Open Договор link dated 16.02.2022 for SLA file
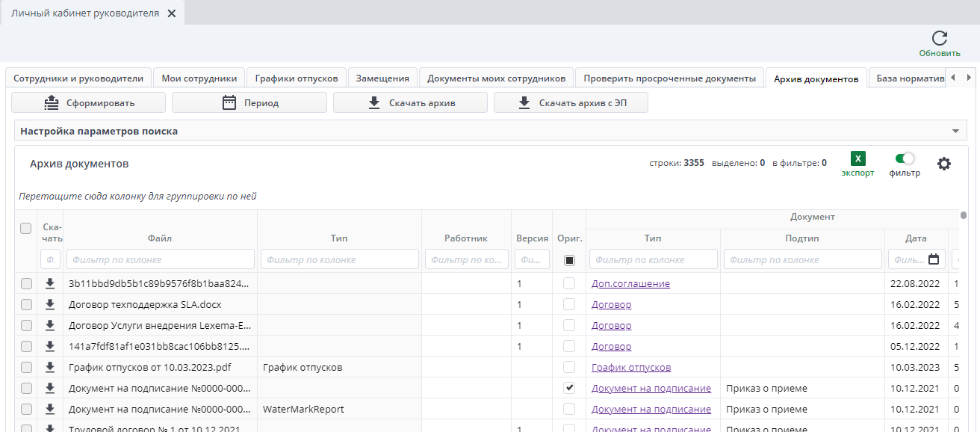 pos(611,304)
